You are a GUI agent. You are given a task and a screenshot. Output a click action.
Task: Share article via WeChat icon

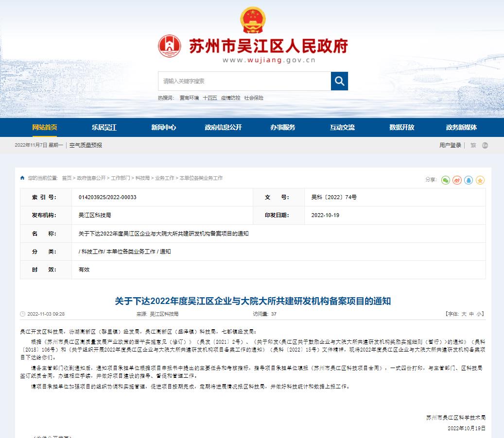(x=445, y=180)
